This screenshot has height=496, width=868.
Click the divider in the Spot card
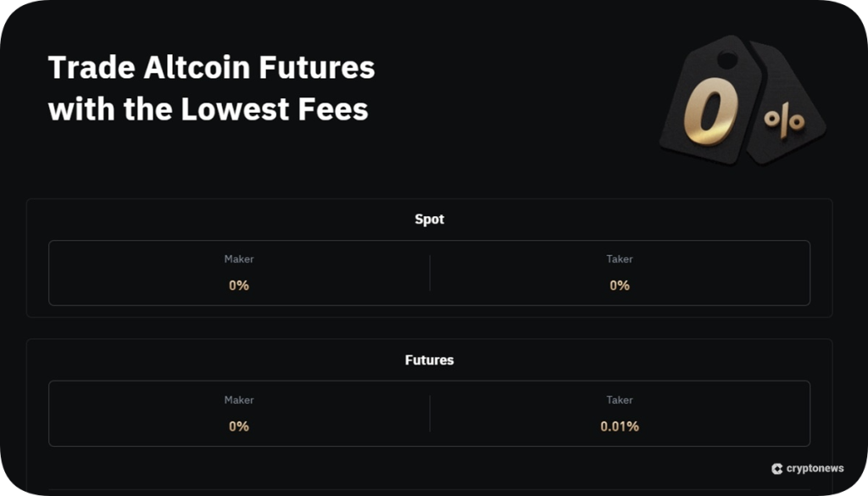[x=430, y=273]
